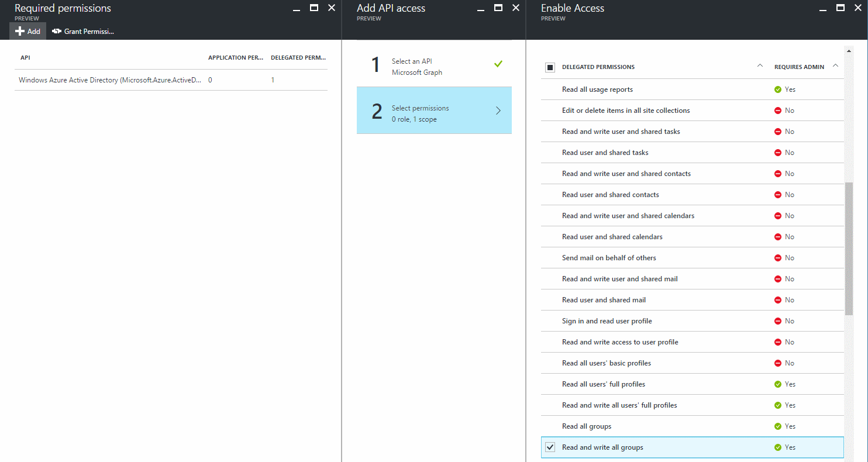Click green checkmark beside Select an API
The width and height of the screenshot is (868, 462).
tap(498, 64)
